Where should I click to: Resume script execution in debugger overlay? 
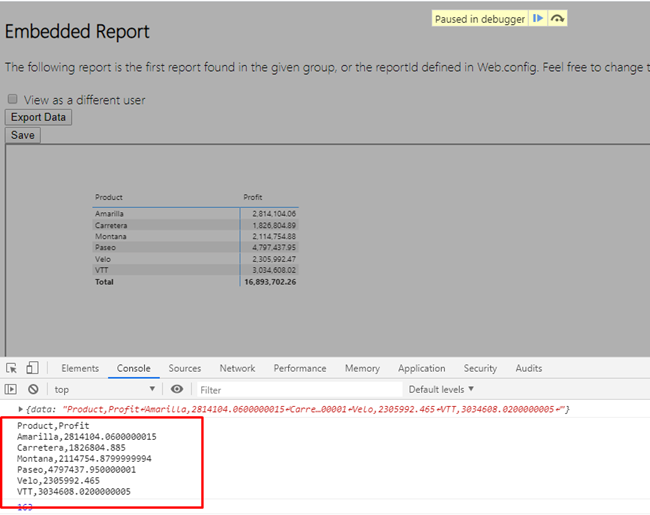click(538, 19)
